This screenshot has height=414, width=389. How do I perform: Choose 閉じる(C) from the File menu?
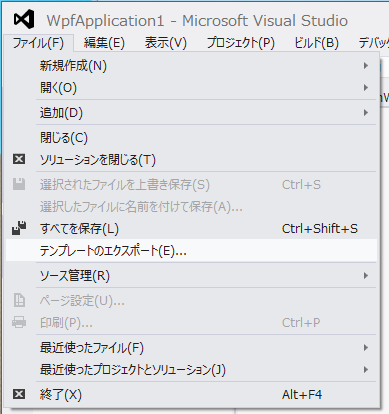(x=191, y=137)
